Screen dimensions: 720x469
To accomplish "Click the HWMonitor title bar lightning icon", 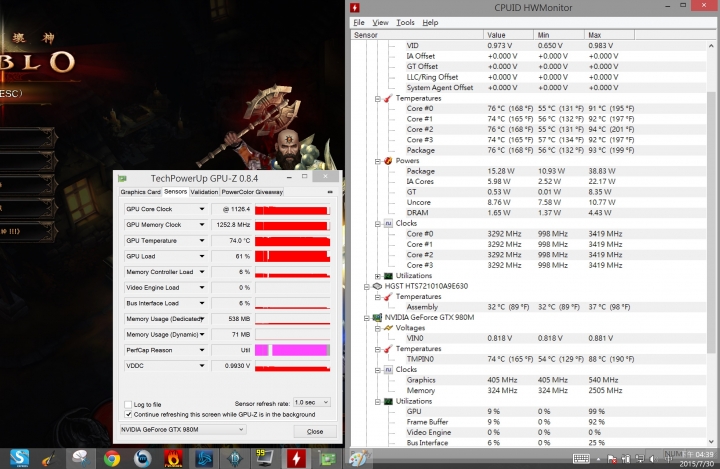I will (354, 7).
